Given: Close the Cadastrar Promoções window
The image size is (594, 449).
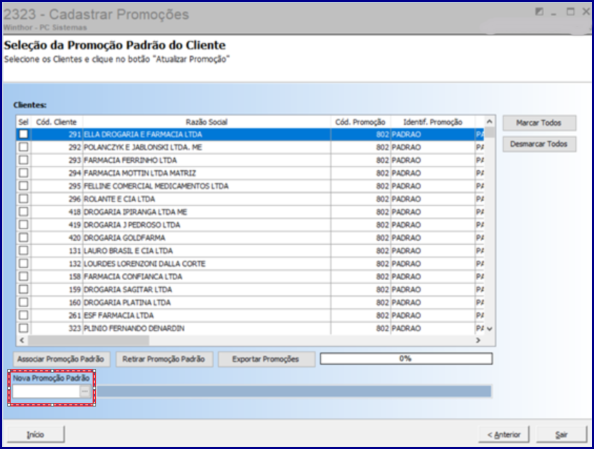Looking at the screenshot, I should [x=585, y=12].
